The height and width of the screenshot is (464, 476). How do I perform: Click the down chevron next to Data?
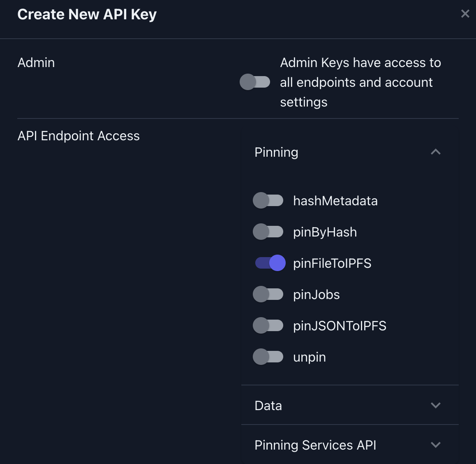[x=435, y=405]
